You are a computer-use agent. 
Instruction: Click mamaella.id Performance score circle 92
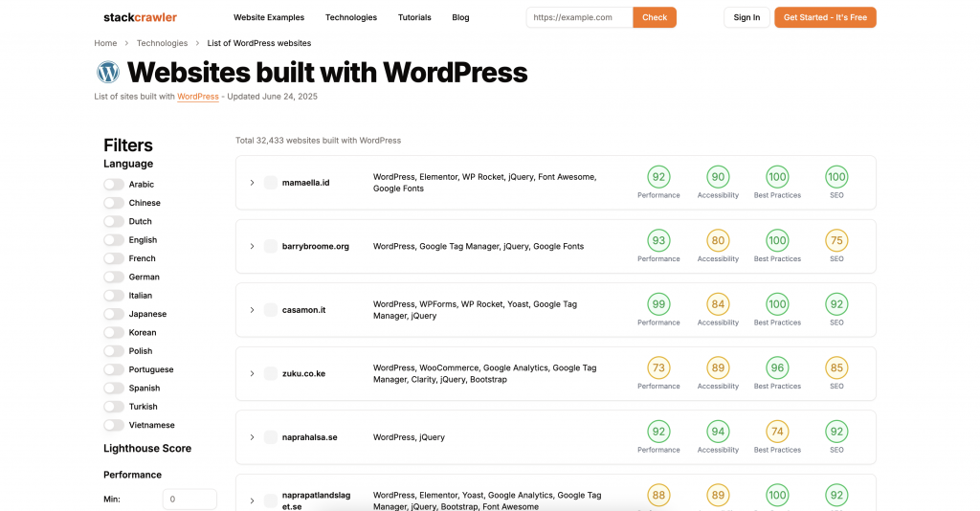[x=658, y=177]
